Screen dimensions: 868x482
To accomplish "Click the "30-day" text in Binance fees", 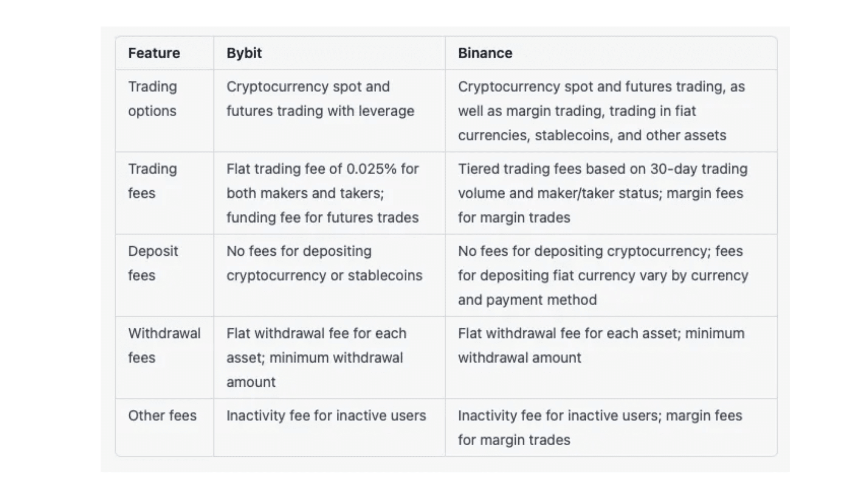I will pos(674,169).
